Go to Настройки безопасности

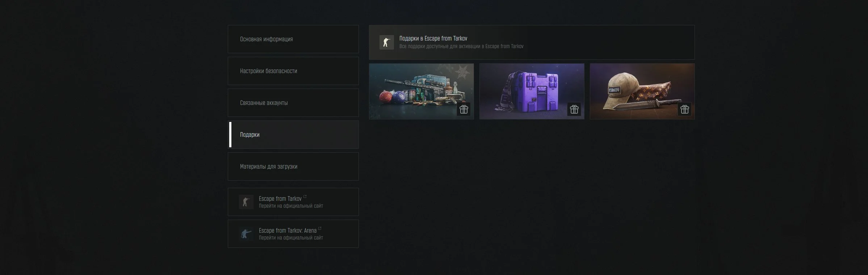[293, 71]
